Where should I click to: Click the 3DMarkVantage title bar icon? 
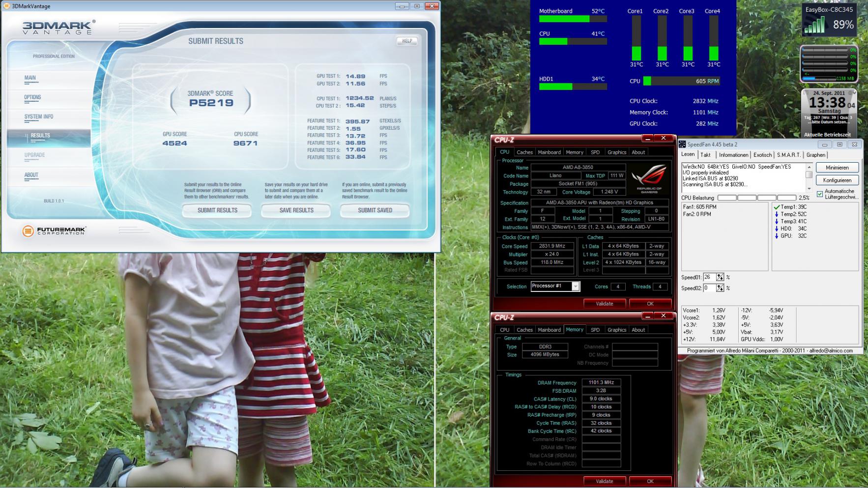pyautogui.click(x=6, y=6)
